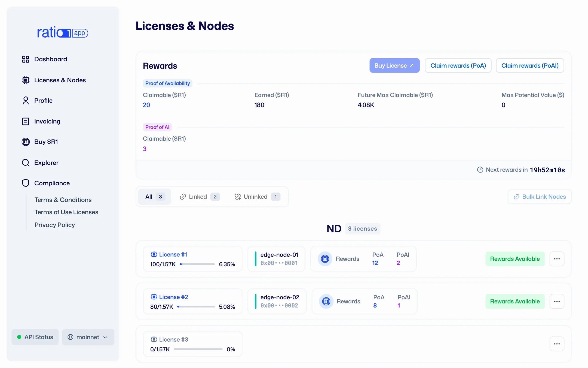Select the All licenses tab
This screenshot has width=588, height=368.
coord(155,197)
